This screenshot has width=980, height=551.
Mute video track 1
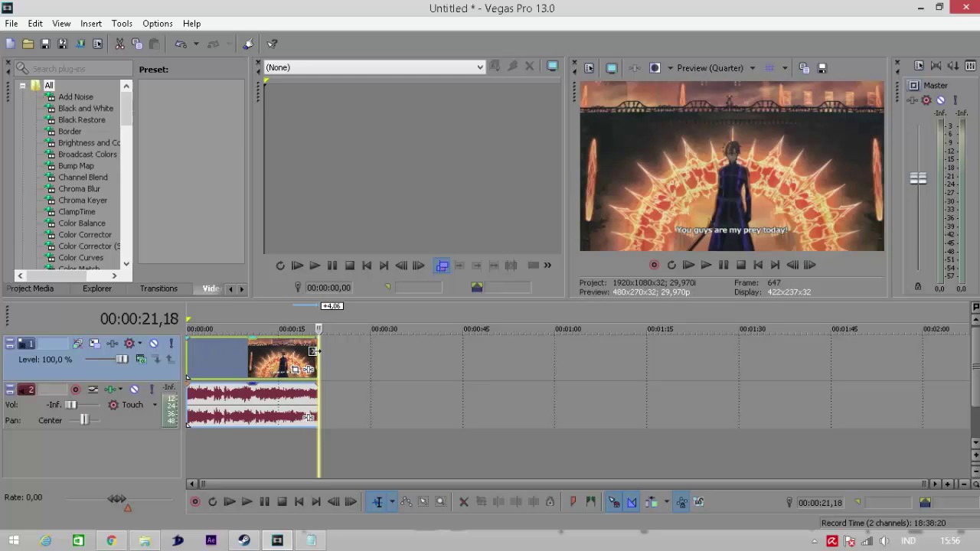pos(154,344)
